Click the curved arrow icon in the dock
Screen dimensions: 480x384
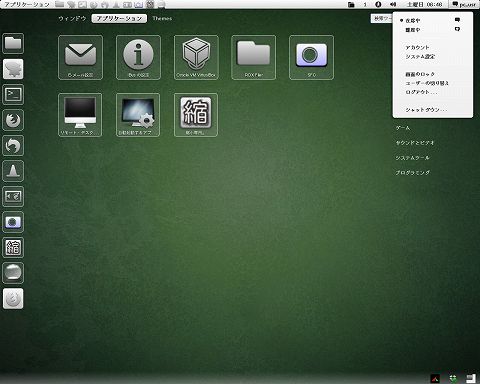(x=13, y=145)
